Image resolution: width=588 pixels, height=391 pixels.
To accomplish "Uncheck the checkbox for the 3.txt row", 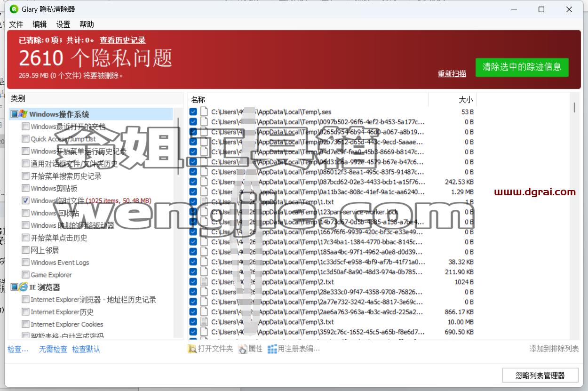I will (193, 322).
